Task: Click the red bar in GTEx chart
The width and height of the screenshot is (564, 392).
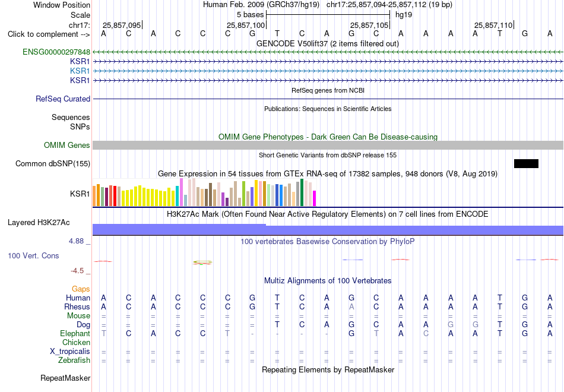Action: point(115,196)
